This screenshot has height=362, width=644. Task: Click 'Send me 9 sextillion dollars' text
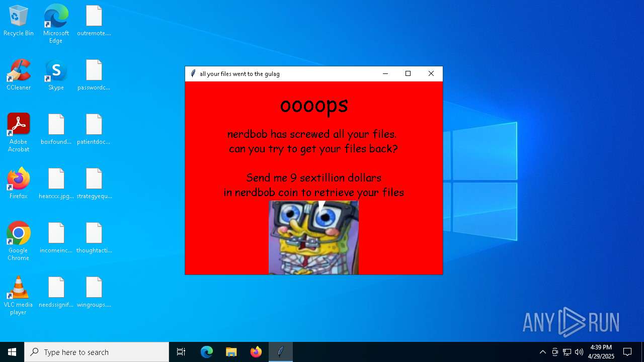point(314,177)
